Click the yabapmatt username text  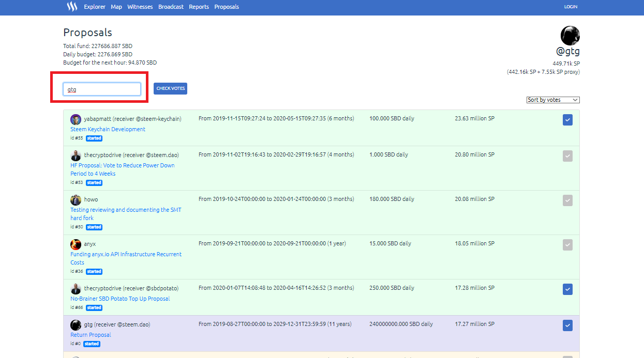point(97,119)
